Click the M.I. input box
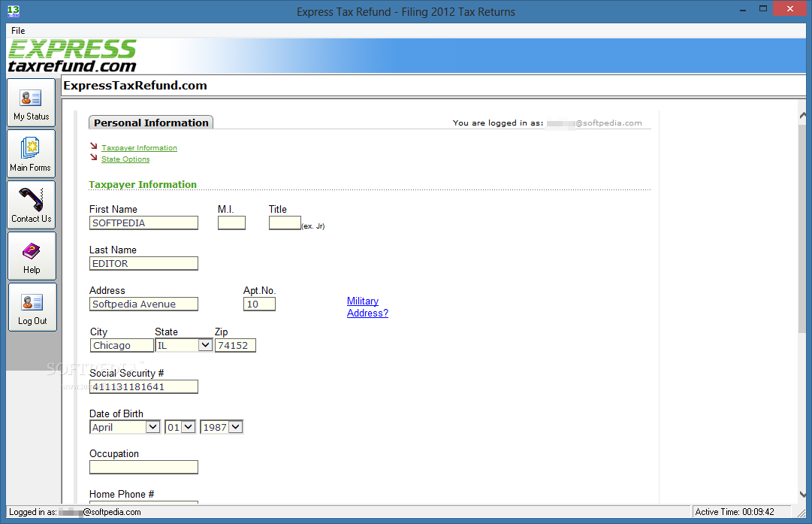 (x=231, y=223)
